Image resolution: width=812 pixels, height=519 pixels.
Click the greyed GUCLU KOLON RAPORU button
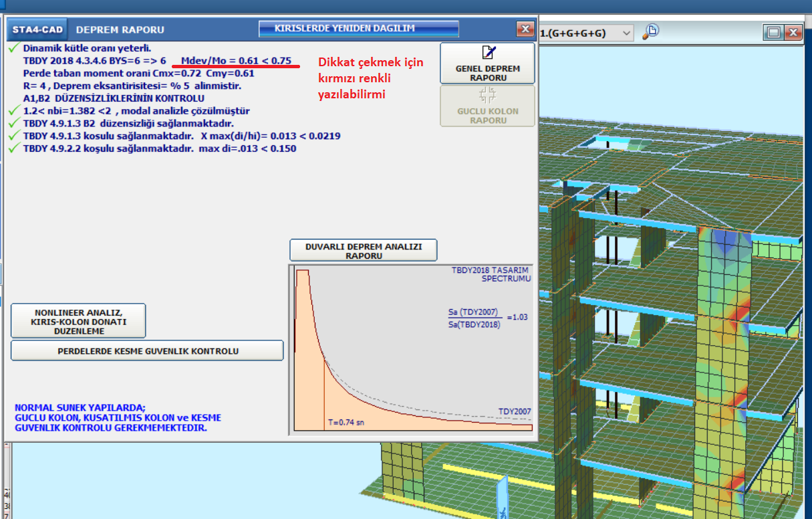pyautogui.click(x=487, y=106)
